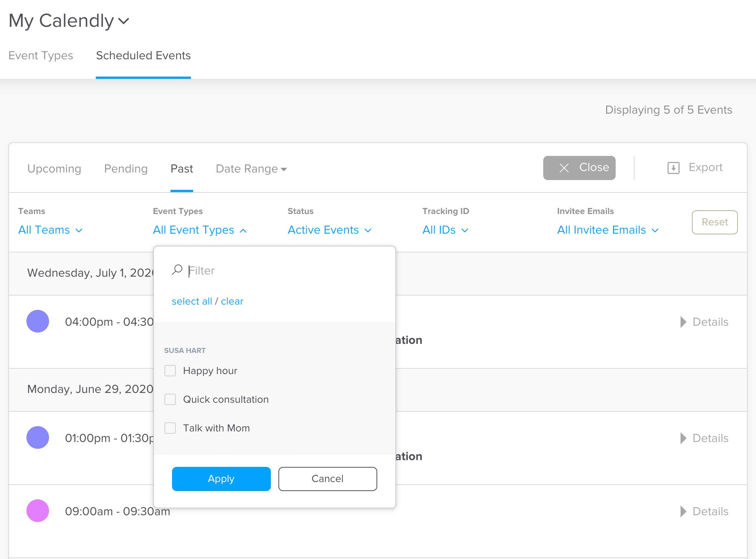Image resolution: width=756 pixels, height=559 pixels.
Task: Switch to the Upcoming tab
Action: click(54, 169)
